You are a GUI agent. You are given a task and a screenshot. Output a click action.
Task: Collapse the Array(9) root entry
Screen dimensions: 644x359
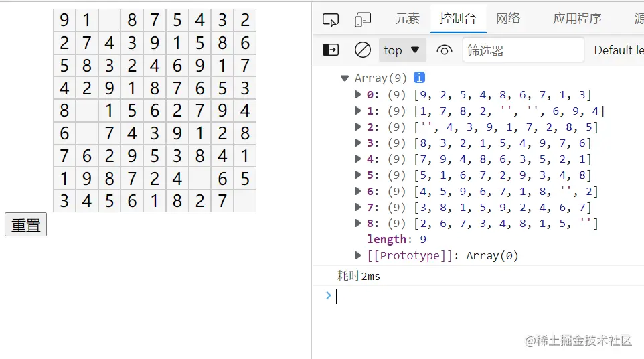[345, 78]
